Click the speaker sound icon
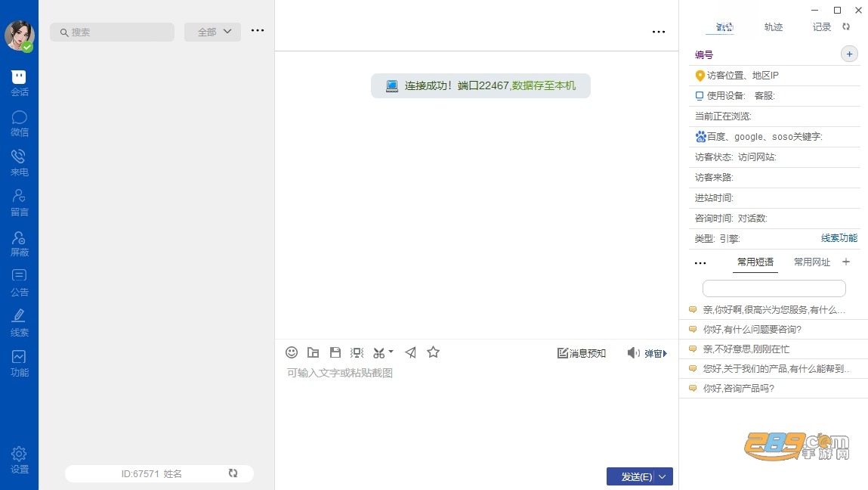Screen dimensions: 868x490 (x=633, y=353)
